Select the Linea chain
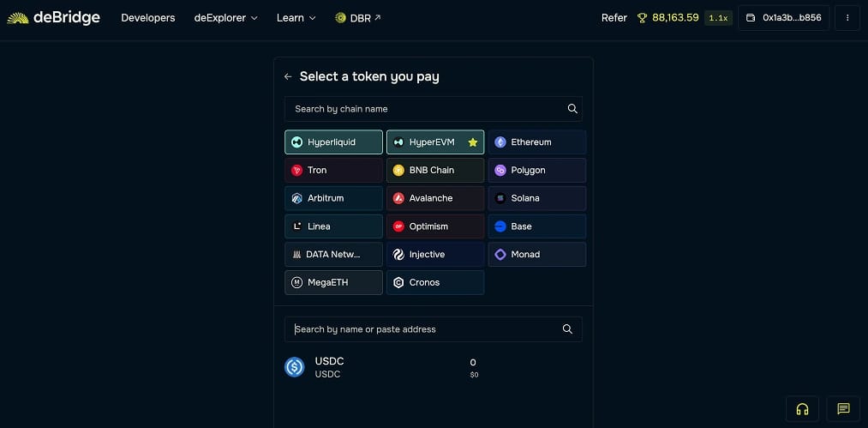The width and height of the screenshot is (868, 428). (x=333, y=226)
